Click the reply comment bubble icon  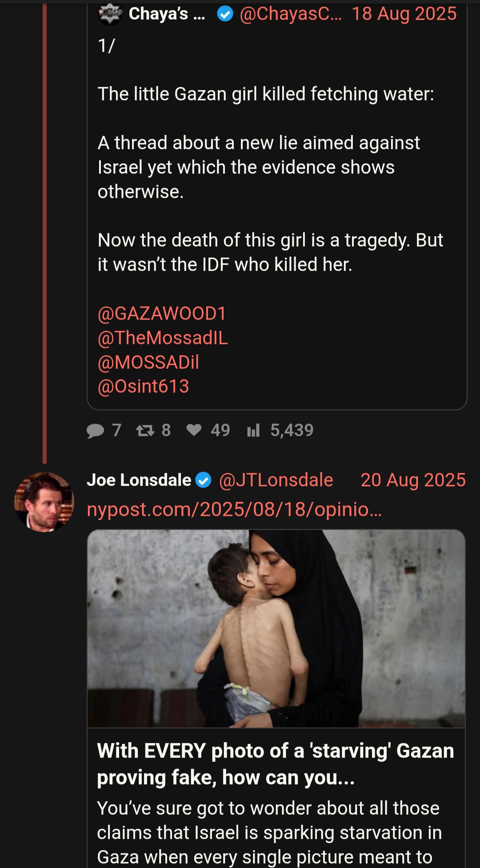(x=95, y=430)
